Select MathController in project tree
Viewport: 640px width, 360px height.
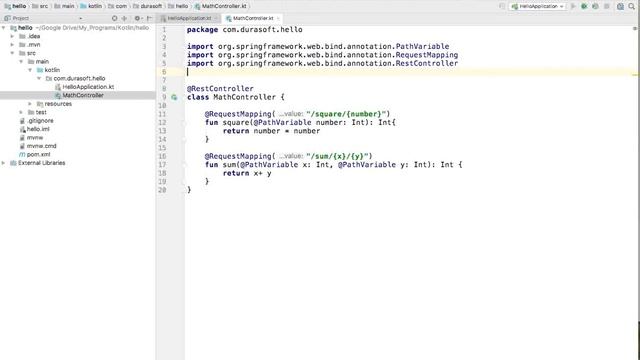click(79, 95)
